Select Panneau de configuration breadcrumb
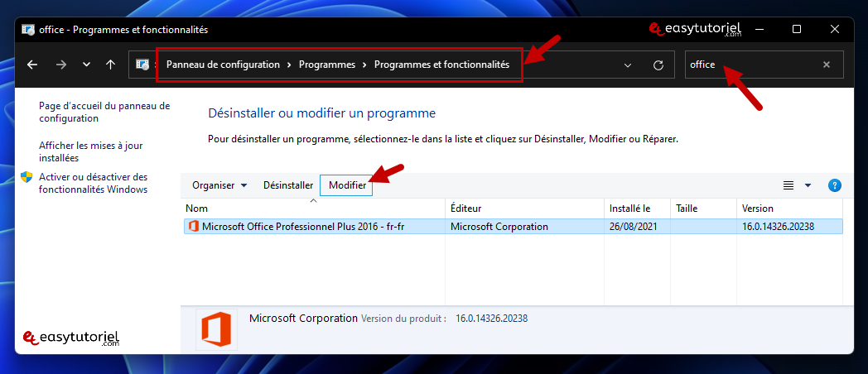868x374 pixels. 223,65
